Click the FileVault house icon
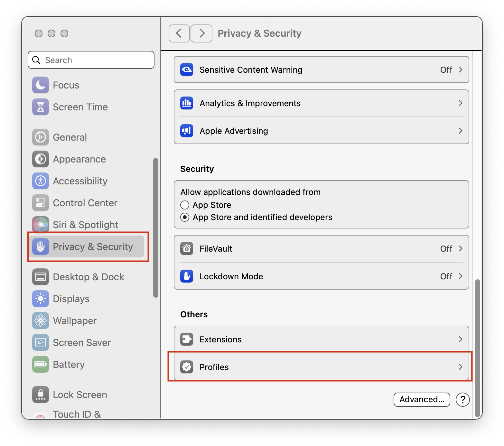The image size is (504, 446). 187,249
